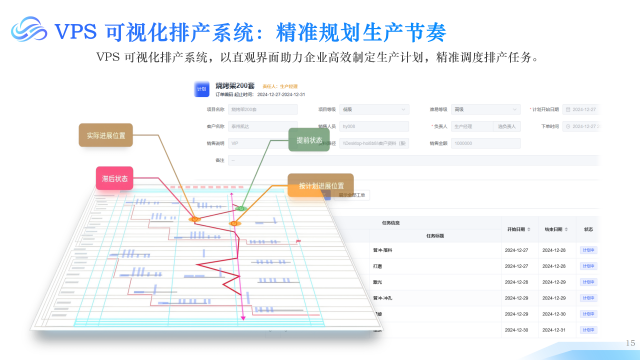Click the 任务标题 column header
640x360 pixels.
pos(435,236)
